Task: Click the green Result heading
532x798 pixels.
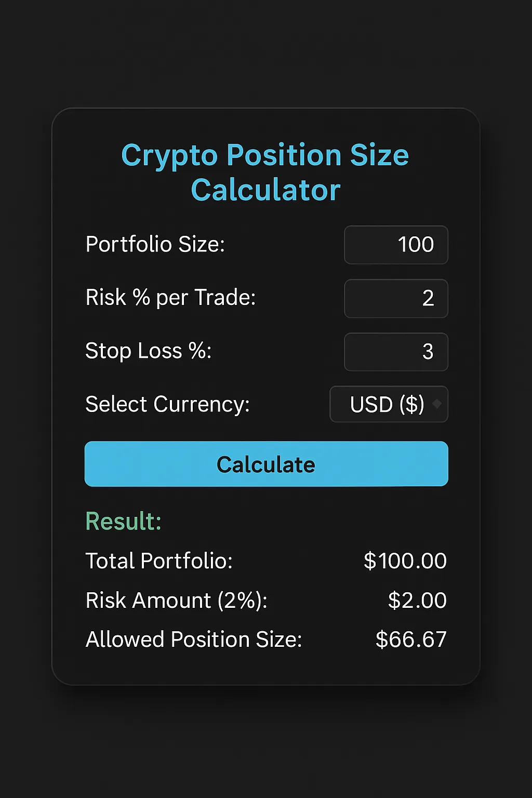Action: coord(123,521)
